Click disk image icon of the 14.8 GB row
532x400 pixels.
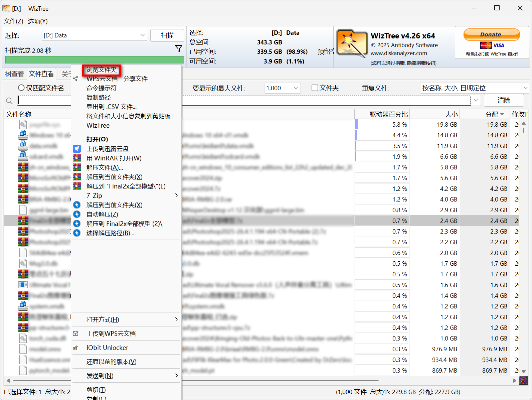(x=23, y=135)
